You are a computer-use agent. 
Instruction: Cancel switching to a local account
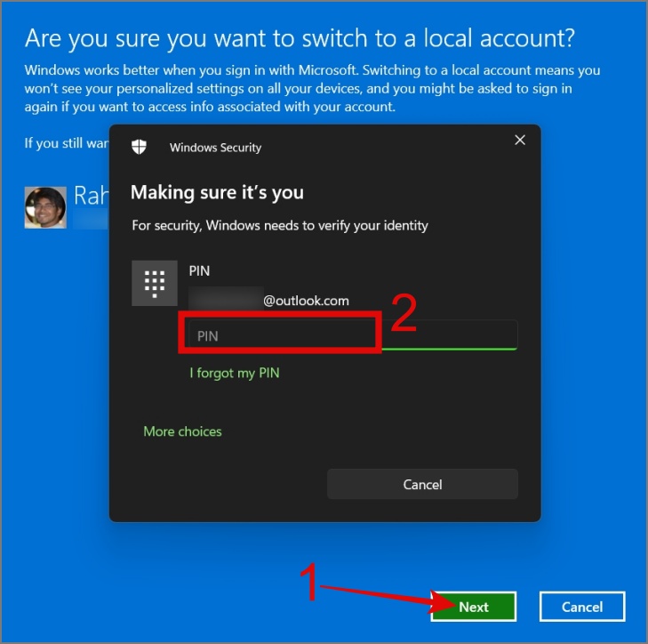coord(582,607)
